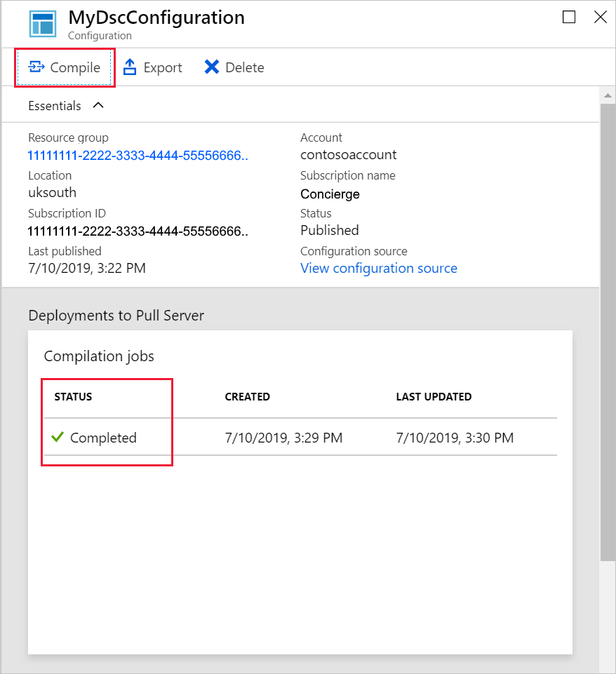Click the Essentials label
The width and height of the screenshot is (616, 674).
[x=55, y=106]
